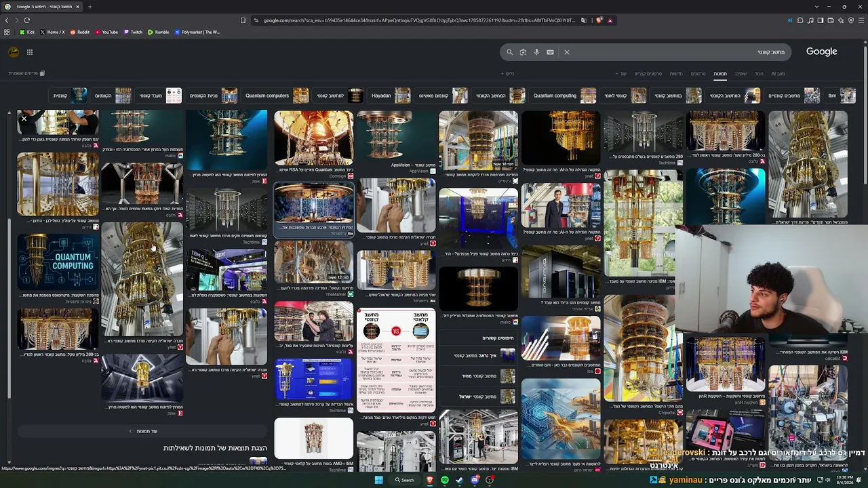Focus the Google search text box
868x488 pixels.
tap(678, 52)
